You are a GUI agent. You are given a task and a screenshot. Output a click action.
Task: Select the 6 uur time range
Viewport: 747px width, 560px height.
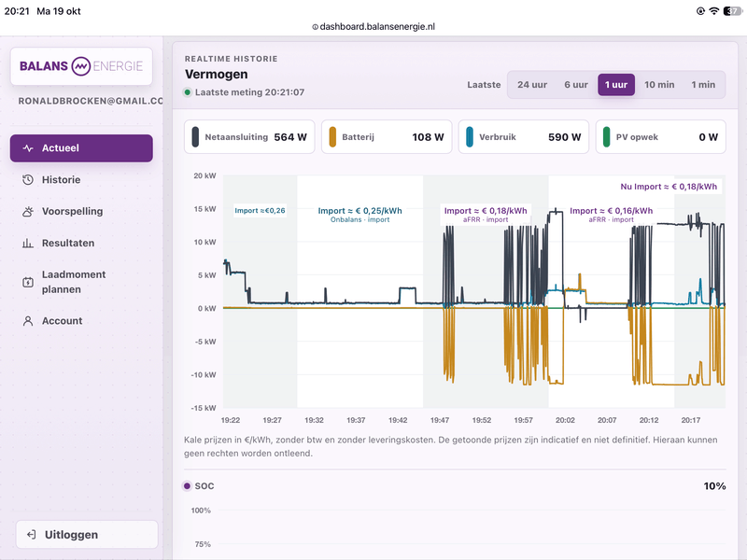point(576,85)
